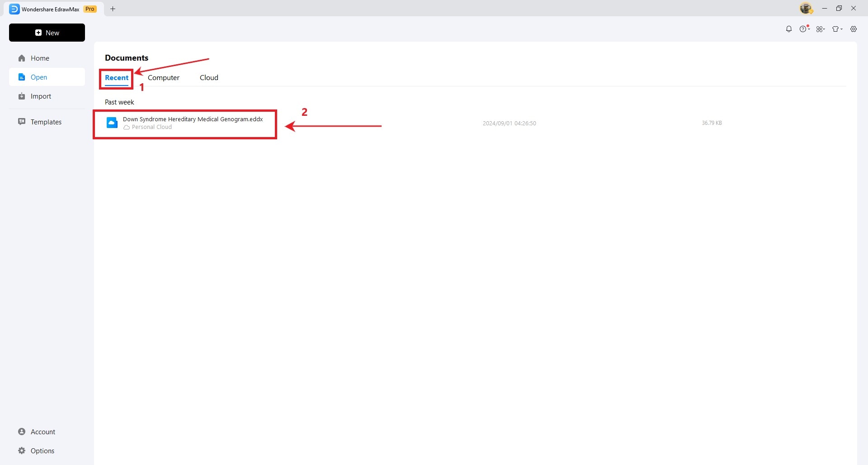Switch to the Recent tab

[117, 78]
